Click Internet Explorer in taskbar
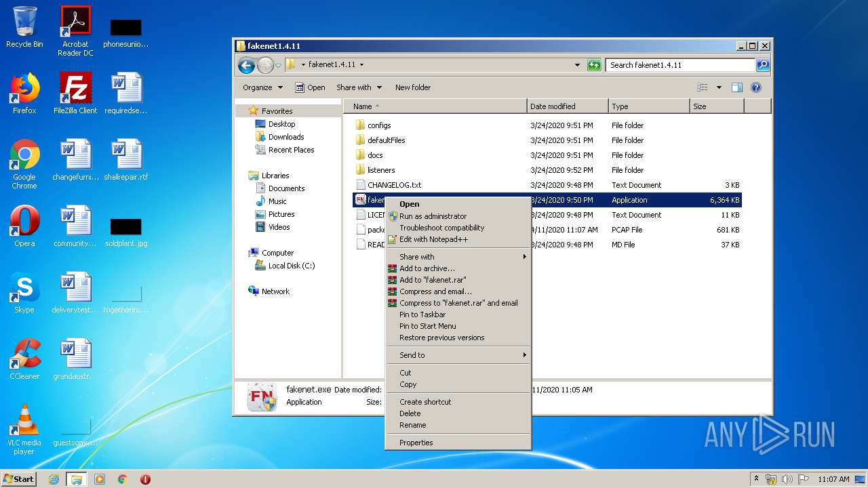 (54, 479)
